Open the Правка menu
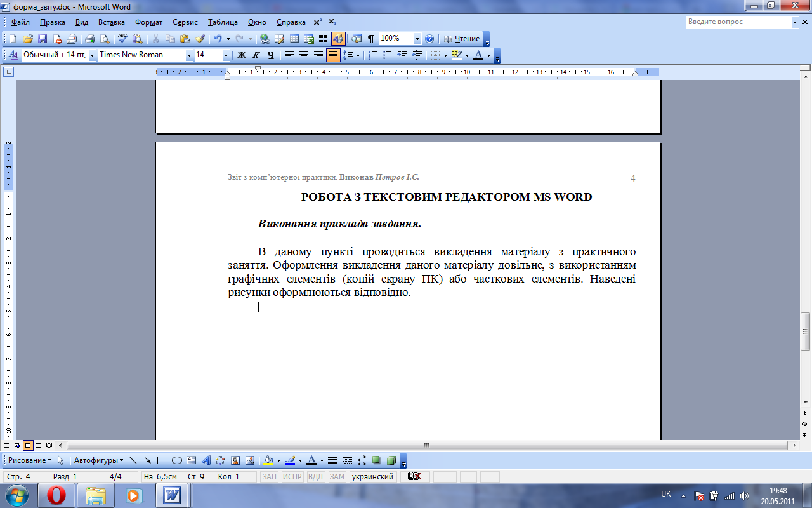The image size is (812, 508). pos(52,22)
